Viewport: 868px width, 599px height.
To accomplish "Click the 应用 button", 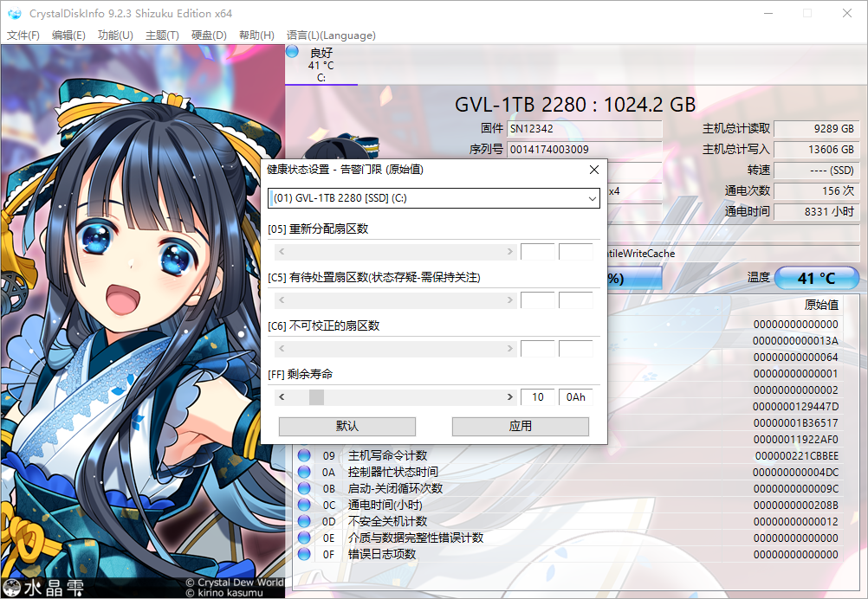I will pyautogui.click(x=521, y=426).
